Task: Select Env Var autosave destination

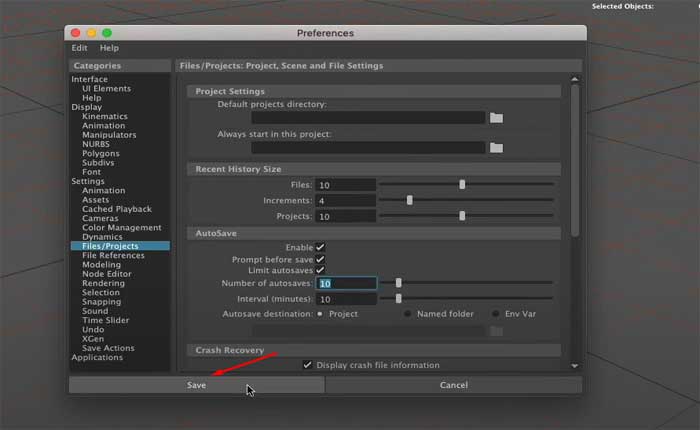Action: tap(495, 314)
